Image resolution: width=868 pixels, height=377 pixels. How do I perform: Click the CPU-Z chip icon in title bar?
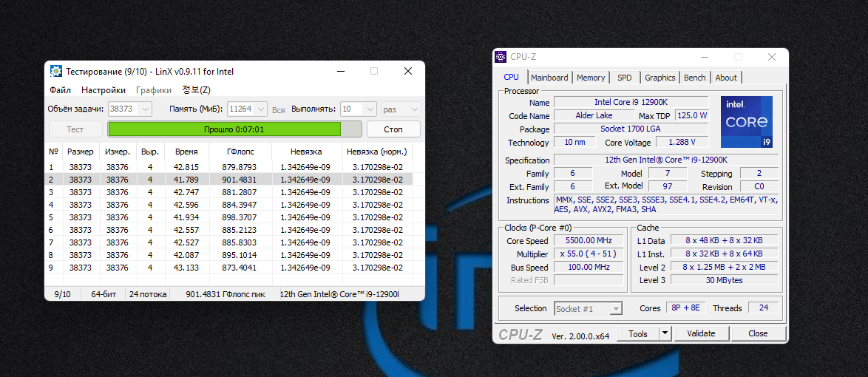tap(501, 57)
